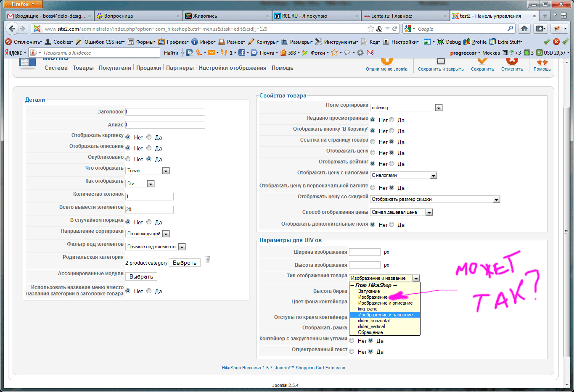
Task: Open the Отображать размер скидки dropdown
Action: pos(435,199)
